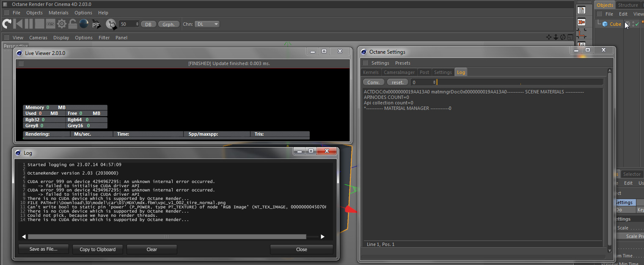Open the viewport View menu
Image resolution: width=644 pixels, height=265 pixels.
pyautogui.click(x=18, y=38)
